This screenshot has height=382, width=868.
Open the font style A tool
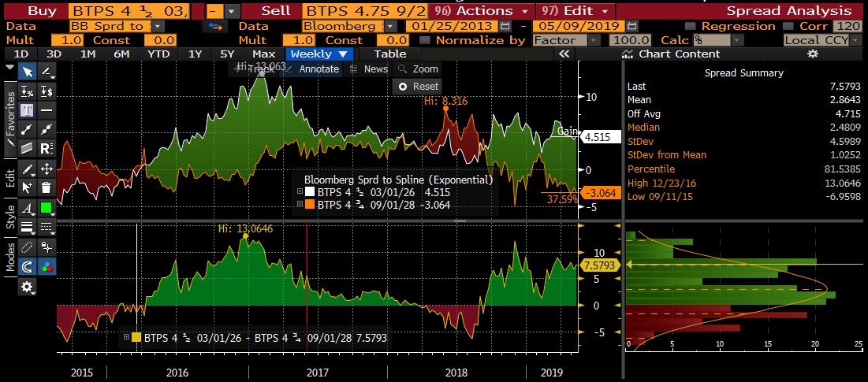tap(27, 208)
